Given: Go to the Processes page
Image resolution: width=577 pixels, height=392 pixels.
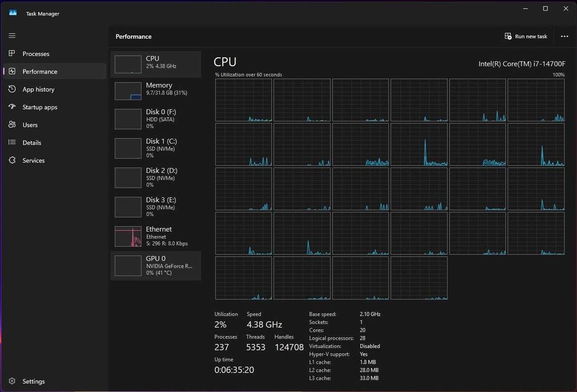Looking at the screenshot, I should click(54, 54).
